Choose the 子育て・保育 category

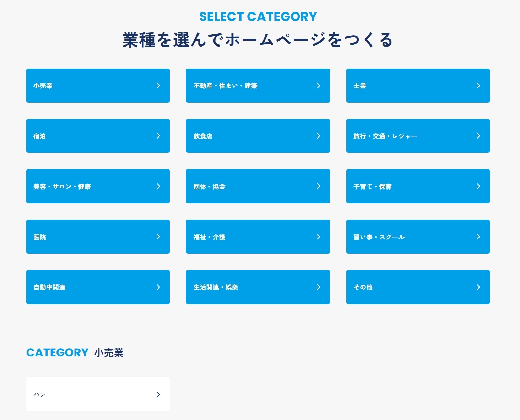click(x=418, y=186)
